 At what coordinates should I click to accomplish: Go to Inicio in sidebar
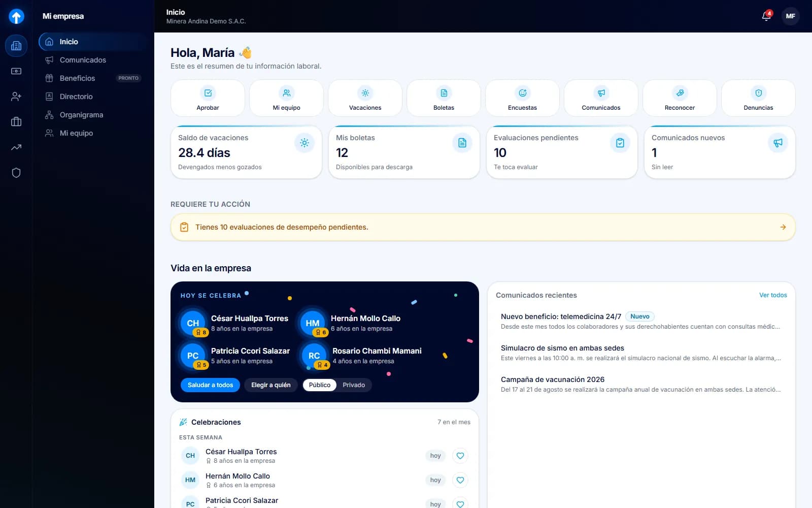94,42
